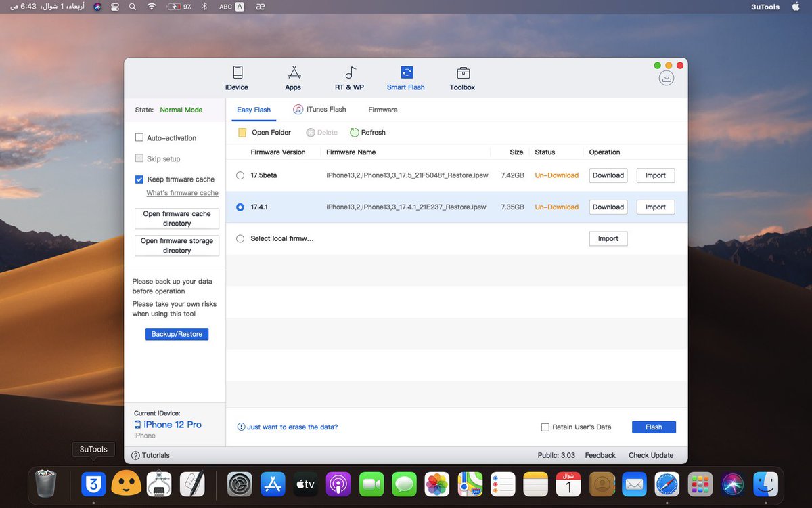The width and height of the screenshot is (812, 508).
Task: Select 17.5beta firmware radio button
Action: (x=240, y=175)
